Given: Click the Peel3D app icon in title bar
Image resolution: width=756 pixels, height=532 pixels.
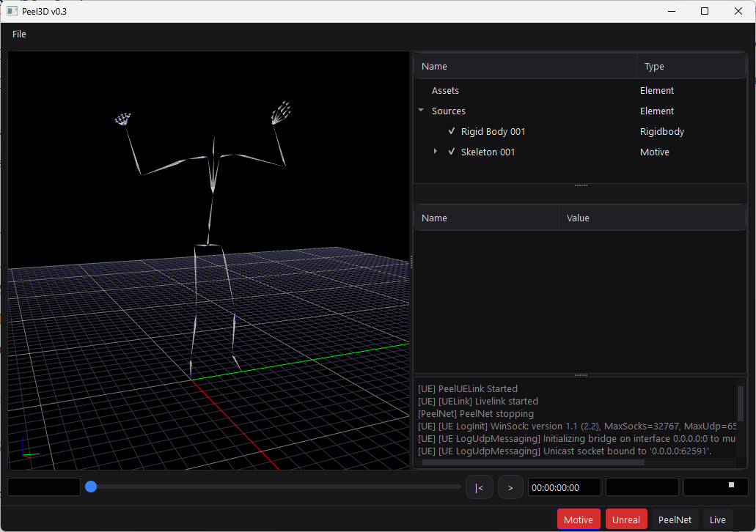Looking at the screenshot, I should click(x=12, y=11).
